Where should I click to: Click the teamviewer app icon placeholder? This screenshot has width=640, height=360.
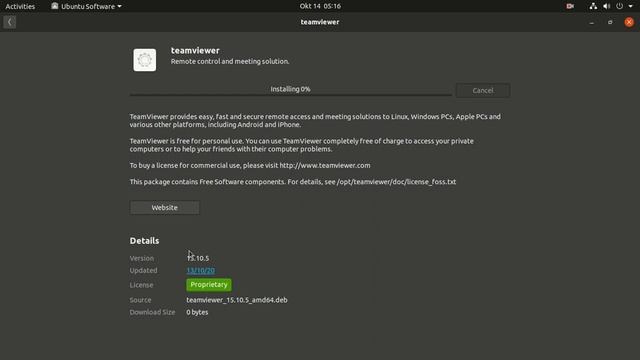(x=144, y=60)
